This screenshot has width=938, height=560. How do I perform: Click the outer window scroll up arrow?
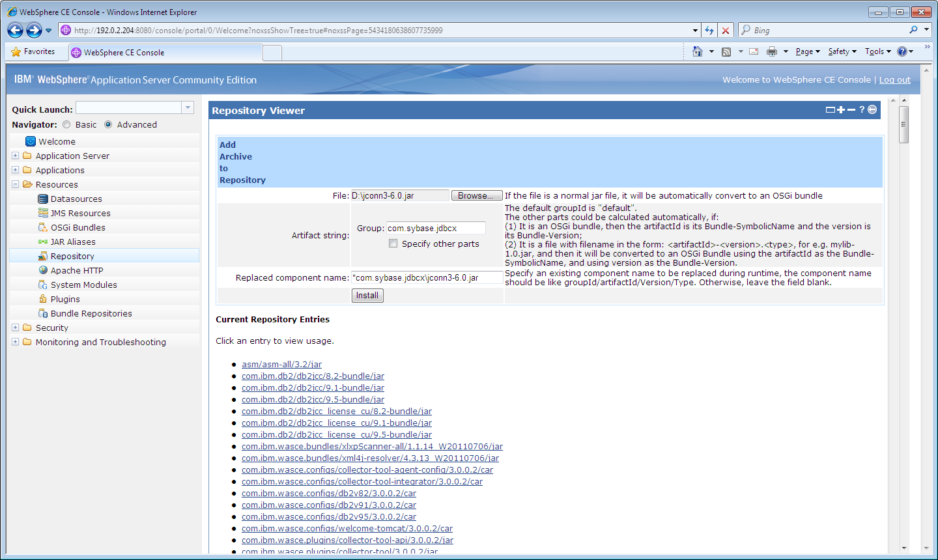[926, 70]
